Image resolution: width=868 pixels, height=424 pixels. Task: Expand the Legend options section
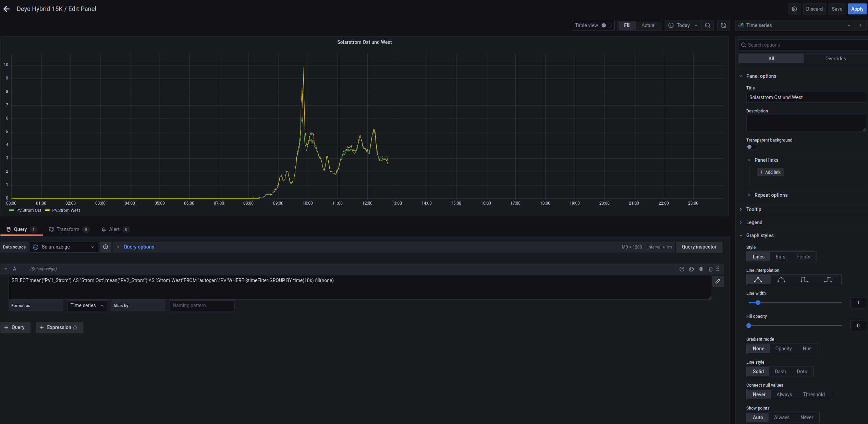(x=754, y=222)
